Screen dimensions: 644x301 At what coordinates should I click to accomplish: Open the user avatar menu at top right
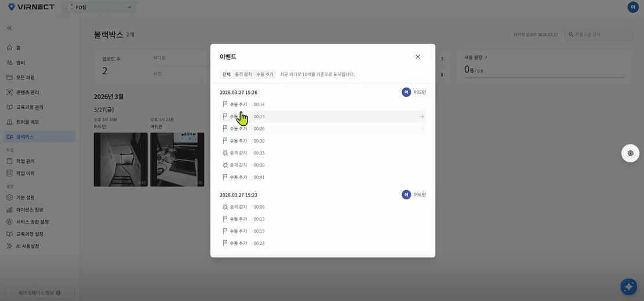(x=632, y=7)
